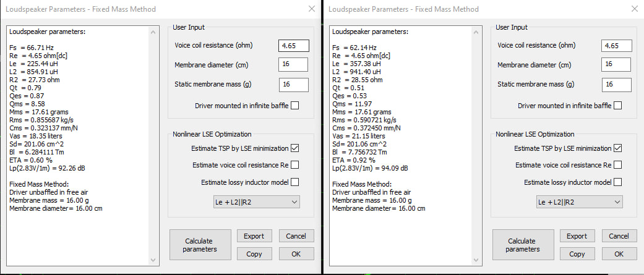This screenshot has width=644, height=275.
Task: Click 'Lp(2.83V/1m) = 94.09 dB' line
Action: click(370, 168)
